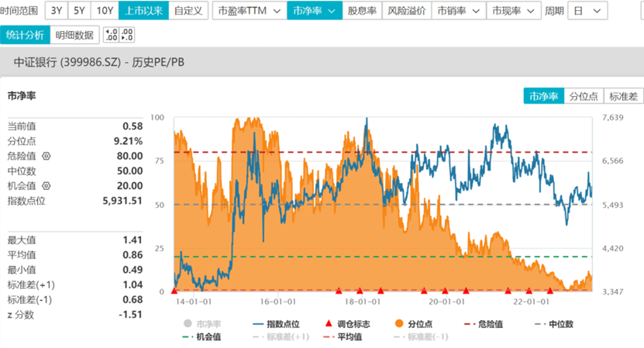The width and height of the screenshot is (644, 348).
Task: Open settings gear next to 危险值
Action: coord(46,156)
